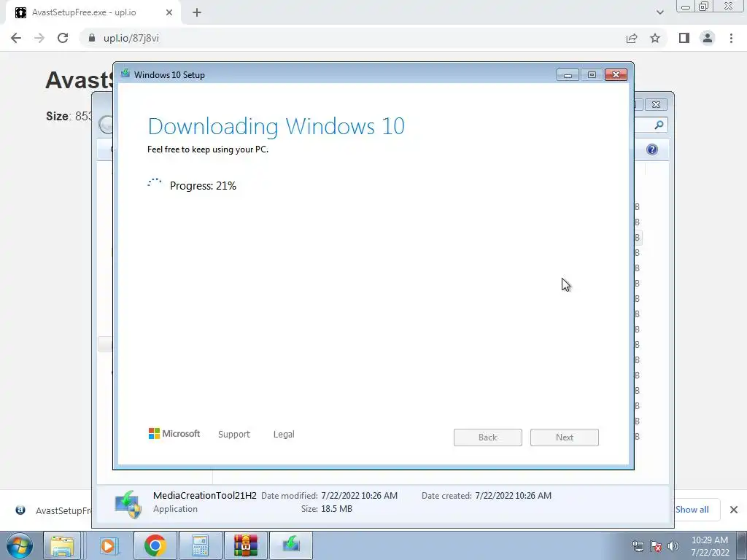The height and width of the screenshot is (560, 747).
Task: Click the Next button in Setup
Action: point(565,437)
